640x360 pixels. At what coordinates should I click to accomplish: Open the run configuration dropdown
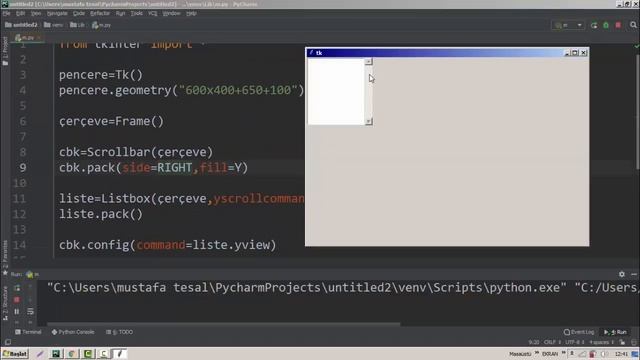point(568,25)
